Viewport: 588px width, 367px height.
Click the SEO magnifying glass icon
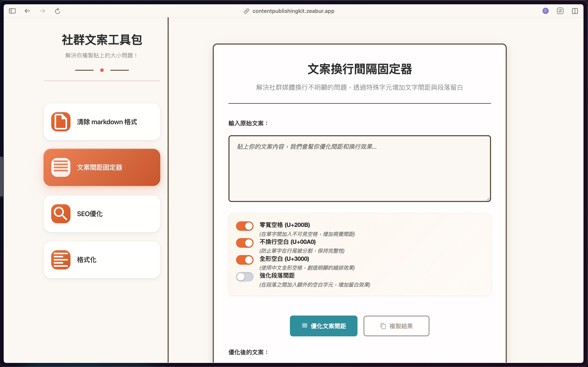(61, 213)
